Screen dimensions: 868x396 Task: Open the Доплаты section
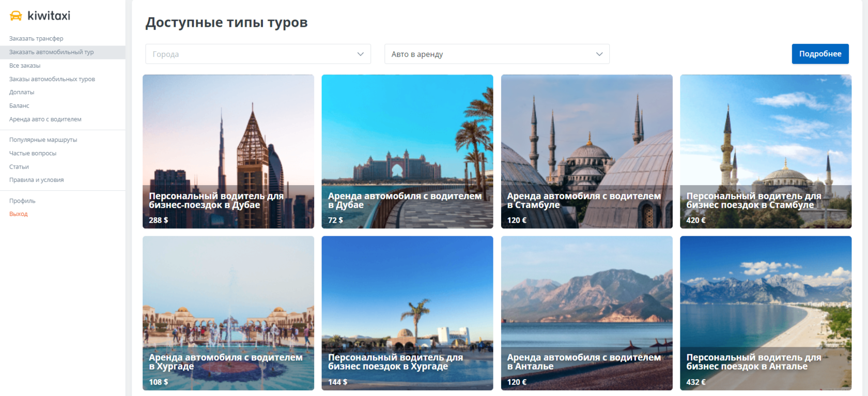pyautogui.click(x=22, y=92)
